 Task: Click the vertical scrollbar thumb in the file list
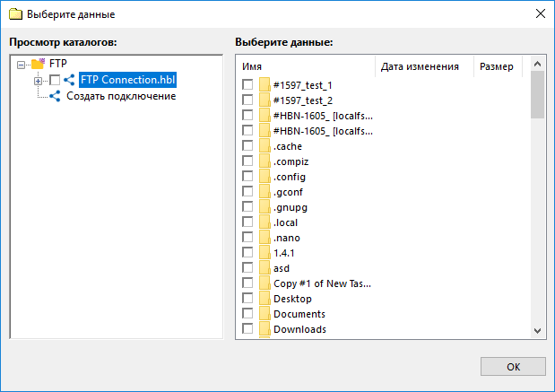click(x=537, y=94)
